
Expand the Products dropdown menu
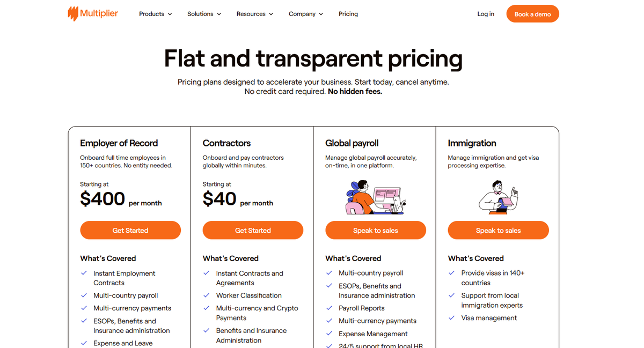click(155, 14)
